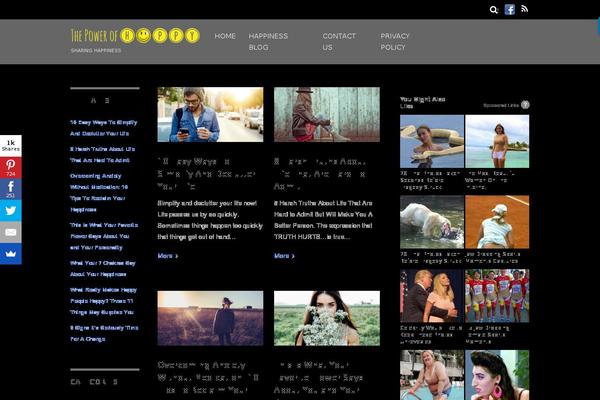Open thumbnail of woman holding white flowers
This screenshot has width=600, height=400.
pyautogui.click(x=327, y=318)
